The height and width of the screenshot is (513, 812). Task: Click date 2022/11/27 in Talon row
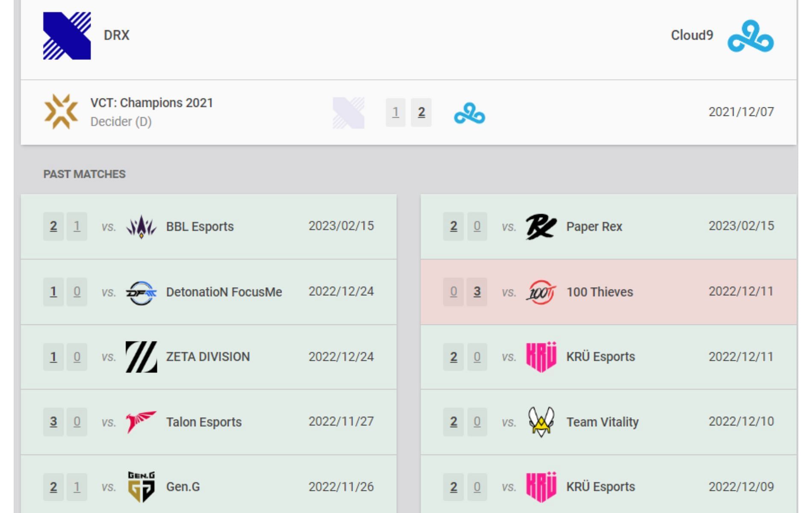[x=341, y=422]
